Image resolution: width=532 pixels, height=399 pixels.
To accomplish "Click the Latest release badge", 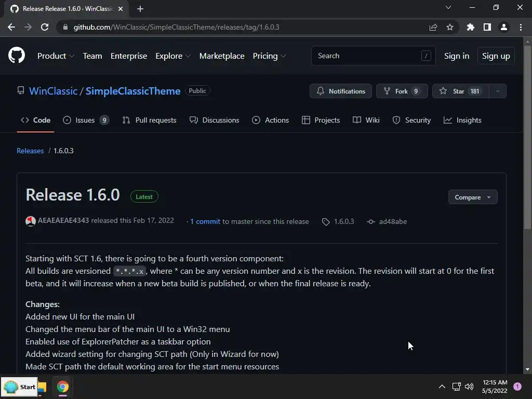I will (x=144, y=197).
